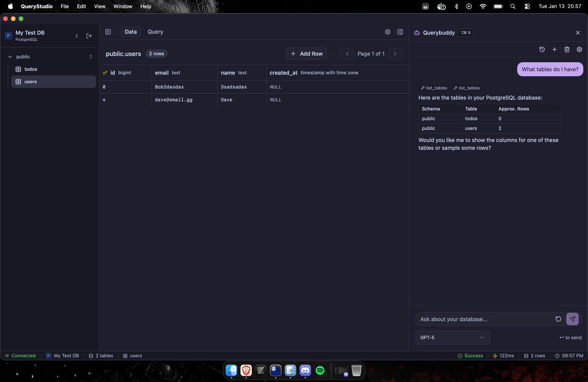Select the 'Dave' name cell
Screen dimensions: 588x382
(242, 100)
